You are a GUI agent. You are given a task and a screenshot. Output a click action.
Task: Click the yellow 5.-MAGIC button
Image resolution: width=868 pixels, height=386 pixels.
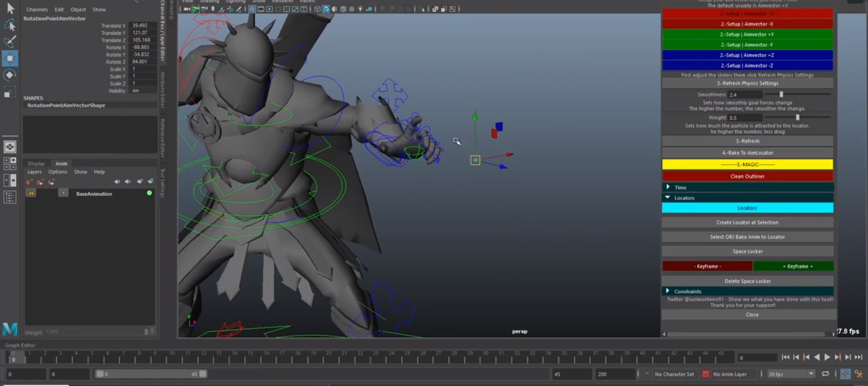click(x=747, y=164)
